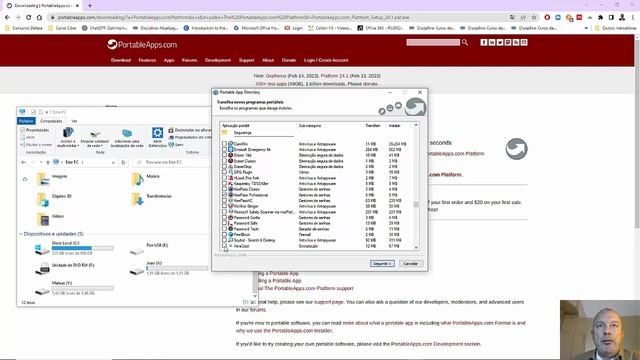Screen dimensions: 640x360
Task: Tick the PeerBlock checkbox
Action: 224,235
